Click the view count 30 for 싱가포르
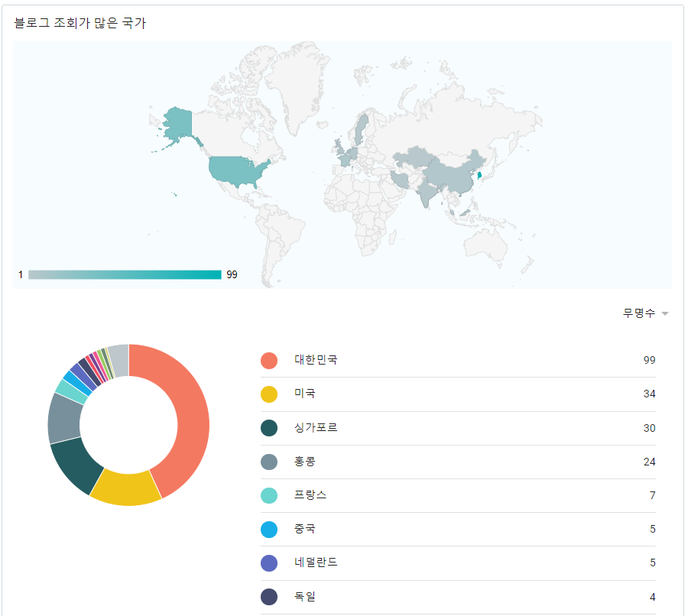The height and width of the screenshot is (616, 688). pos(649,428)
